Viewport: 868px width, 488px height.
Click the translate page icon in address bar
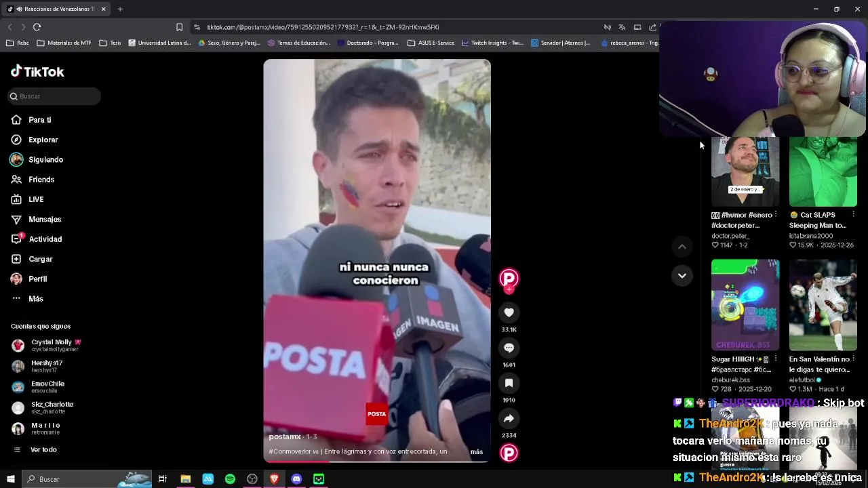[x=622, y=27]
